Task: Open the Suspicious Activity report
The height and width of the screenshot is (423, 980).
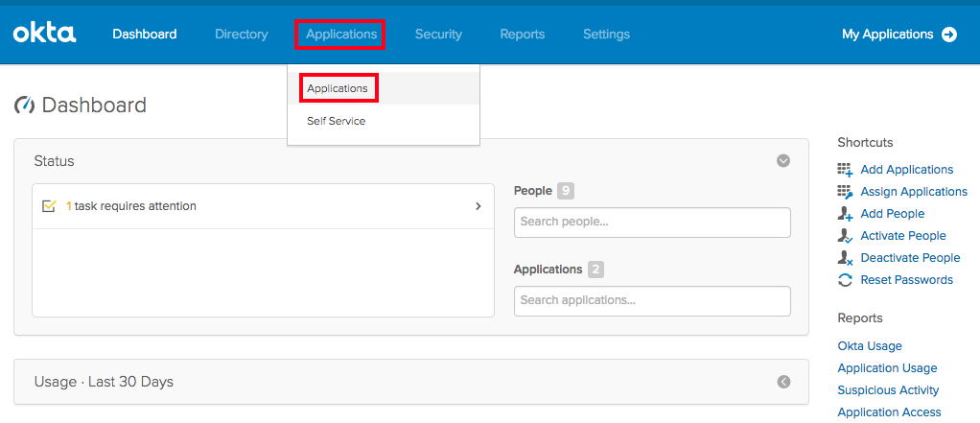Action: click(x=888, y=389)
